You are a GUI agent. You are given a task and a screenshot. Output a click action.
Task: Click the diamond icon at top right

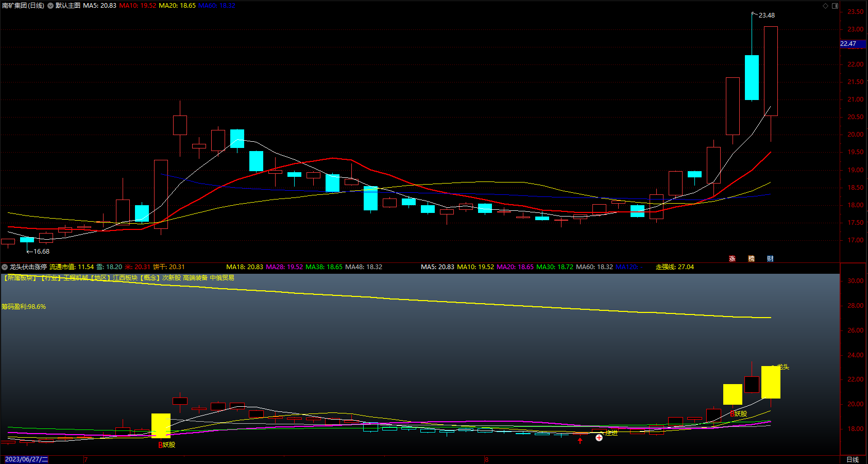(x=825, y=6)
